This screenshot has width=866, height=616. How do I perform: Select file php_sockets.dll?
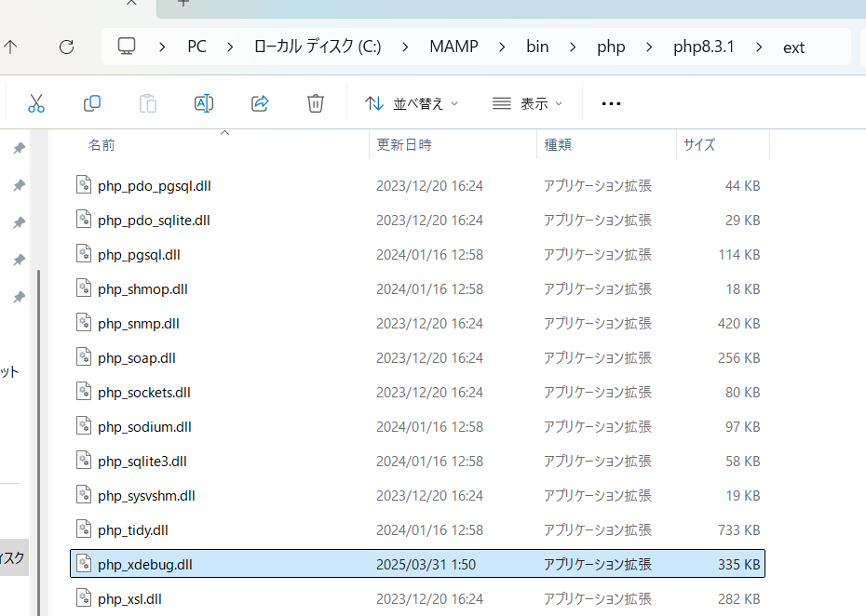(x=417, y=392)
